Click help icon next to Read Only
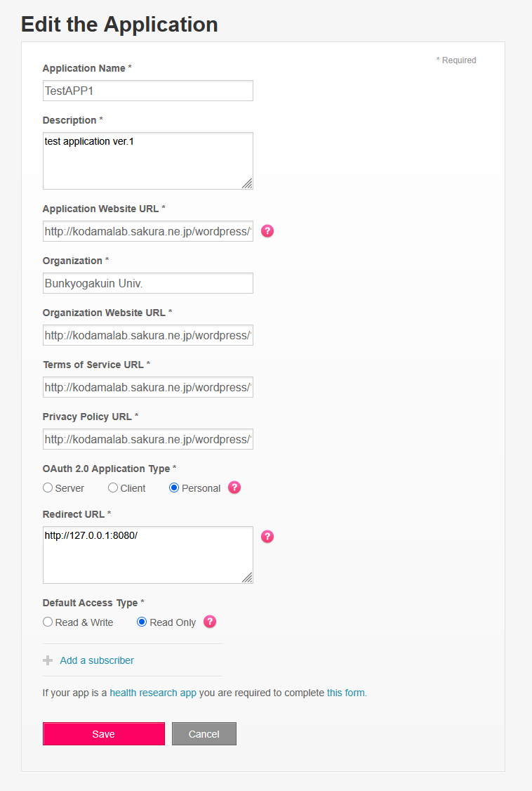The image size is (532, 791). (x=209, y=622)
